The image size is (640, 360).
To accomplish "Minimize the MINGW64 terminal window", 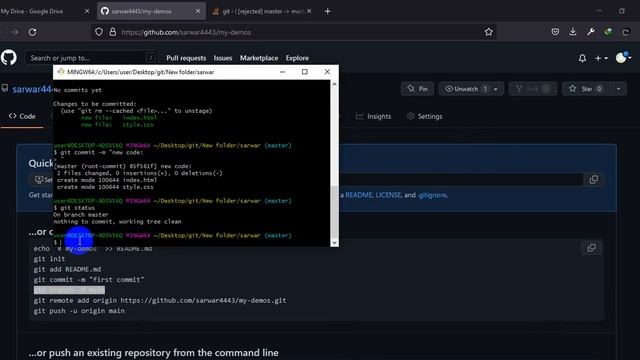I will pyautogui.click(x=282, y=72).
